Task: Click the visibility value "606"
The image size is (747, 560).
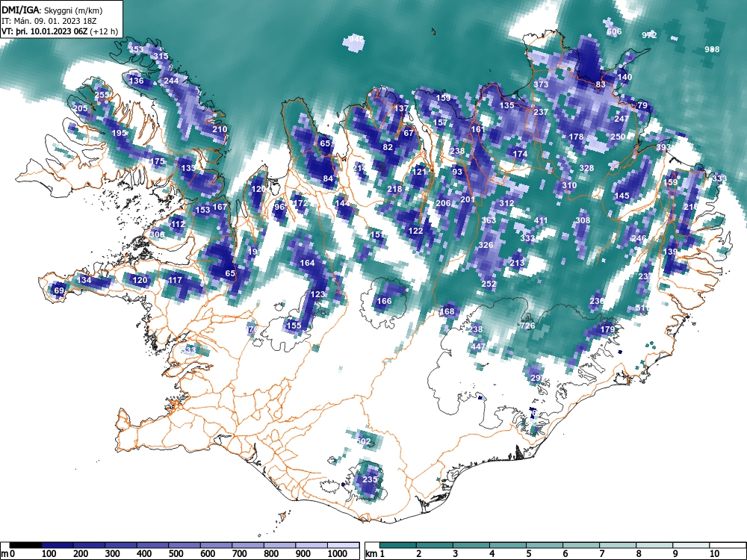Action: click(x=614, y=32)
